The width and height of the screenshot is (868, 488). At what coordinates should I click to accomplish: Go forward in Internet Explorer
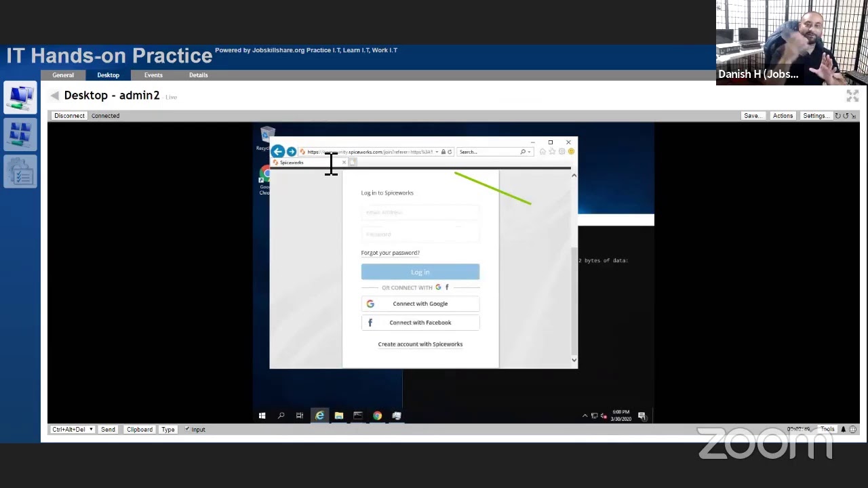point(292,152)
